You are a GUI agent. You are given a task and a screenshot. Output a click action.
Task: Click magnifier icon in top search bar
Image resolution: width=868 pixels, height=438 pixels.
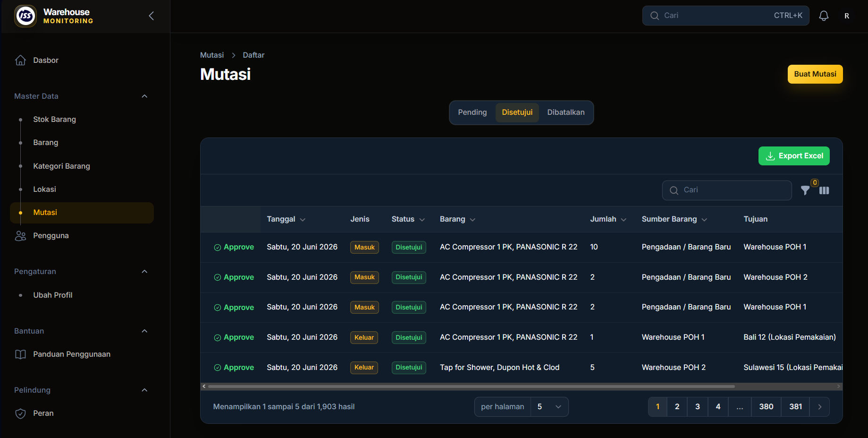point(655,16)
